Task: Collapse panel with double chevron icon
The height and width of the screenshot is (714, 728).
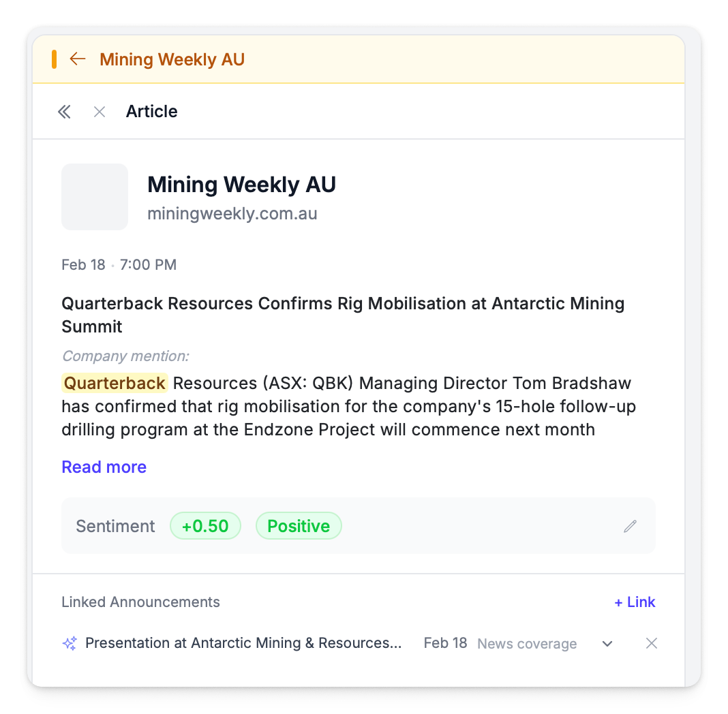Action: coord(64,112)
